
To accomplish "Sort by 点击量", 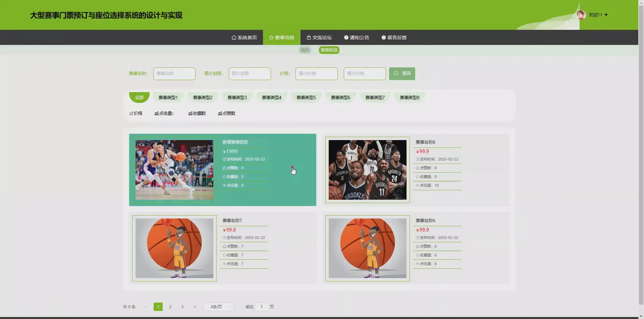I will click(164, 114).
